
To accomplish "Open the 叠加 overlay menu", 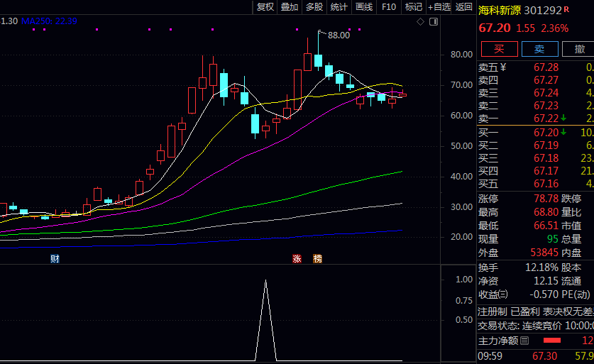I will click(290, 7).
